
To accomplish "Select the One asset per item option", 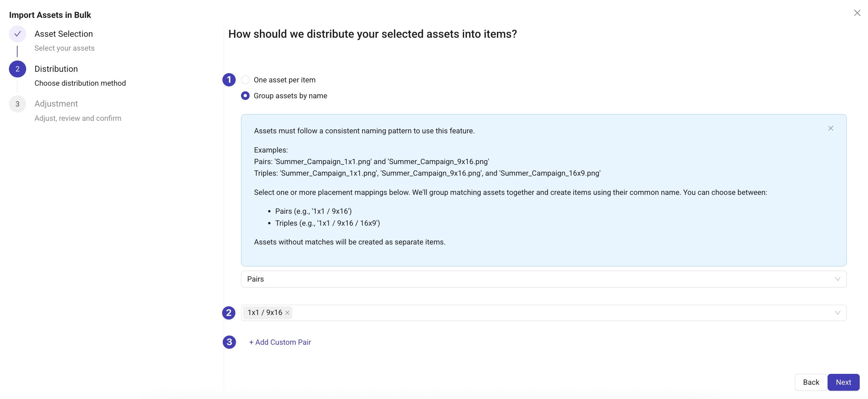I will [x=245, y=80].
